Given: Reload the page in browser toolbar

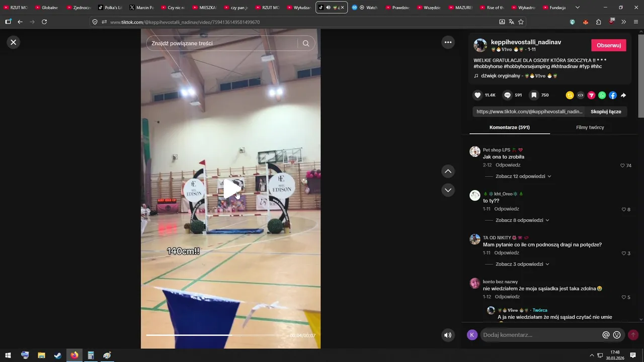Looking at the screenshot, I should tap(44, 22).
